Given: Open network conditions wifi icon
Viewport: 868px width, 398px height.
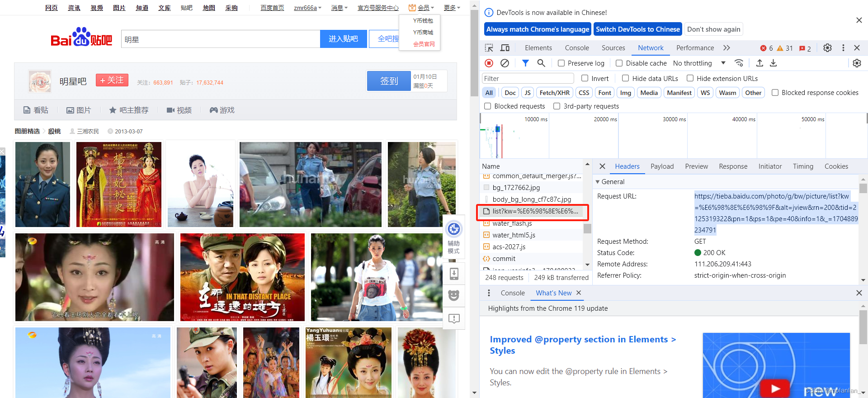Looking at the screenshot, I should [739, 63].
